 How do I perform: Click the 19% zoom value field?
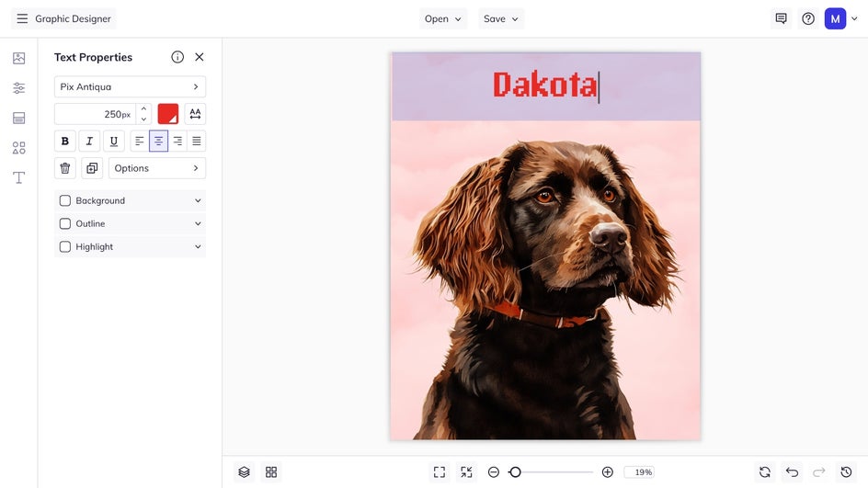coord(639,472)
